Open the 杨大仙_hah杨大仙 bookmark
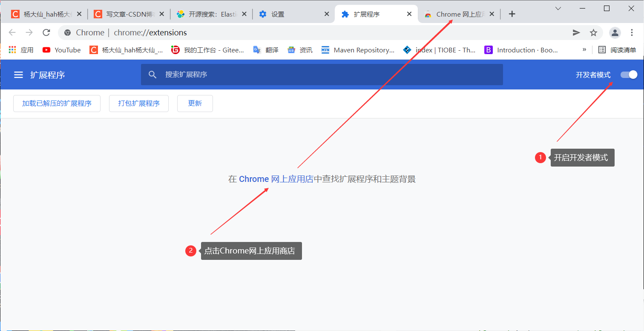Image resolution: width=644 pixels, height=331 pixels. pos(126,50)
